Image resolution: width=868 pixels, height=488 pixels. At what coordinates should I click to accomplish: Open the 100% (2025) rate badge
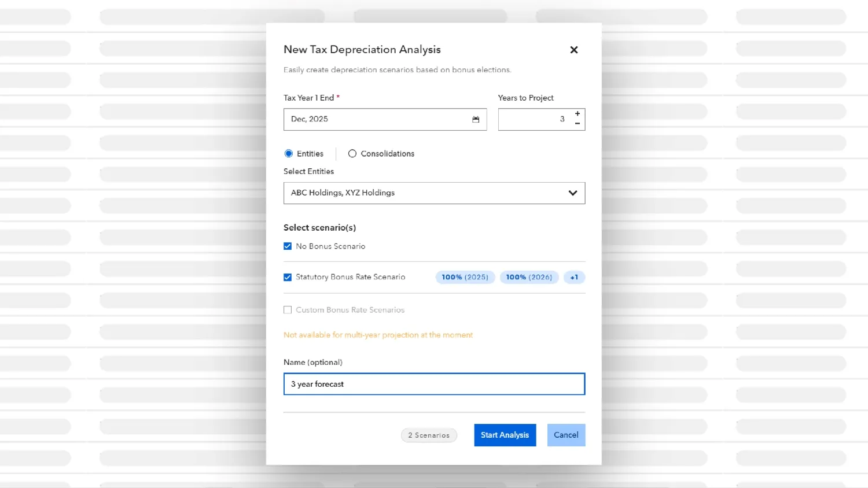(x=465, y=278)
